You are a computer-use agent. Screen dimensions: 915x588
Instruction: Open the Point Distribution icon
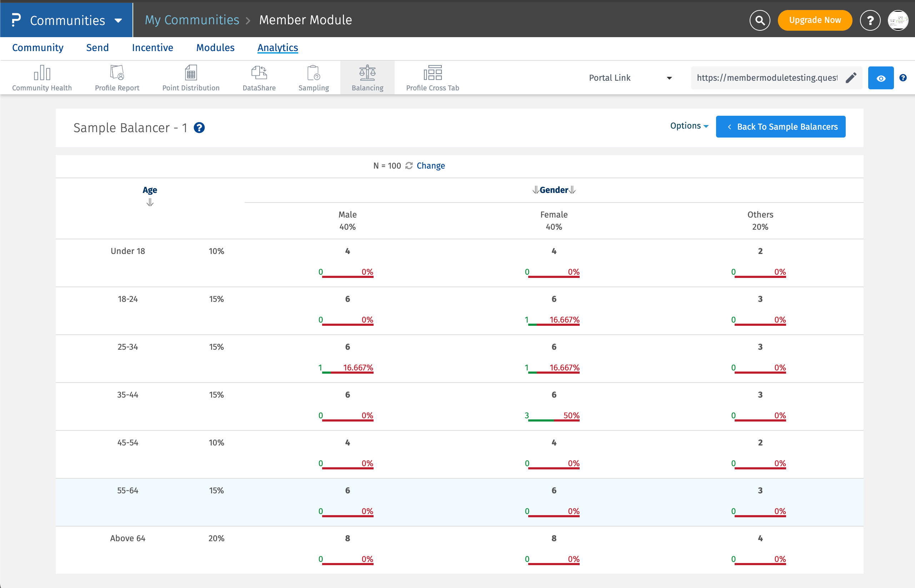click(190, 73)
